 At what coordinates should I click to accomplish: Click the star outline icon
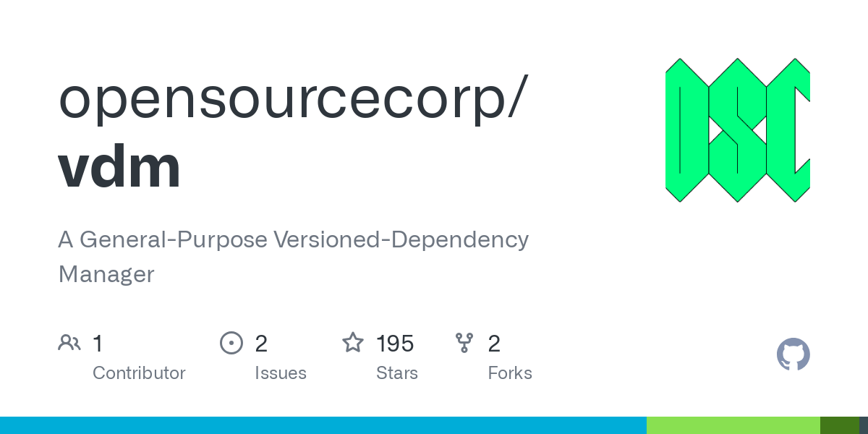pos(353,342)
